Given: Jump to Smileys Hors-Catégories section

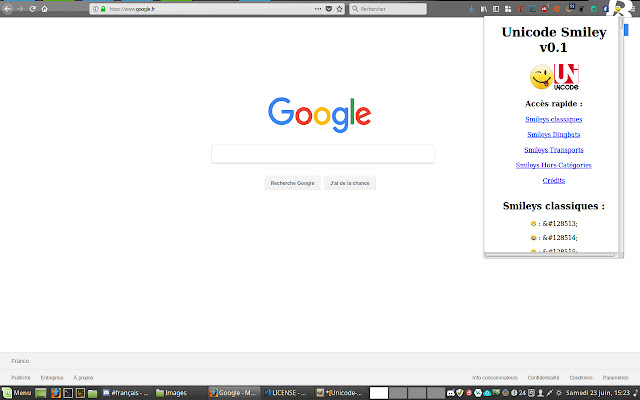Looking at the screenshot, I should [x=553, y=165].
